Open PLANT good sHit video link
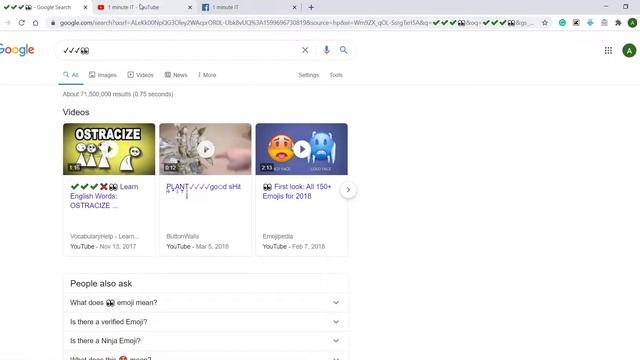This screenshot has height=360, width=640. pos(204,187)
